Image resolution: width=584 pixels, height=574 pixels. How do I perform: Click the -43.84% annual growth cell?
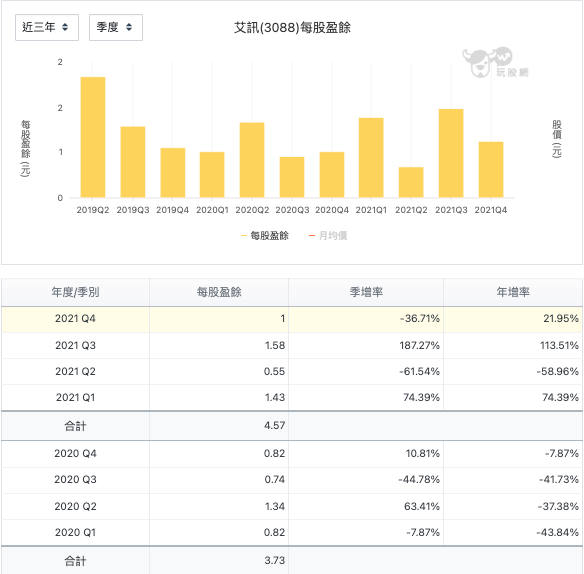coord(513,533)
